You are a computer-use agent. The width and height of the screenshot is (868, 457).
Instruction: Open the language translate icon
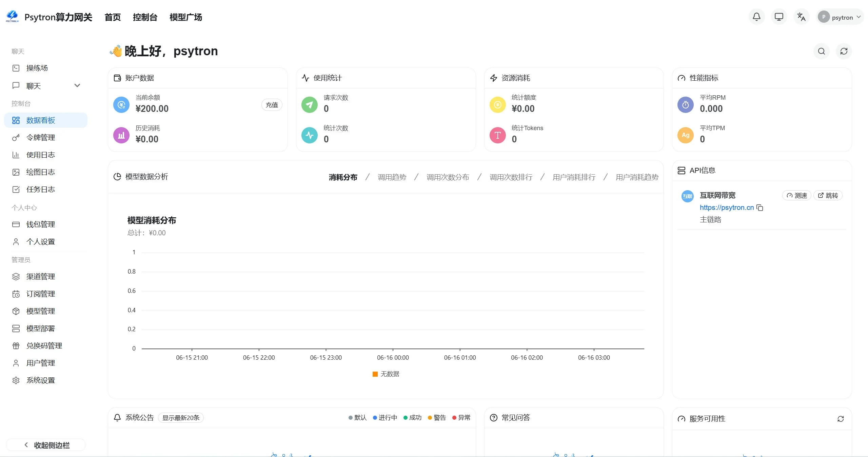pyautogui.click(x=801, y=17)
